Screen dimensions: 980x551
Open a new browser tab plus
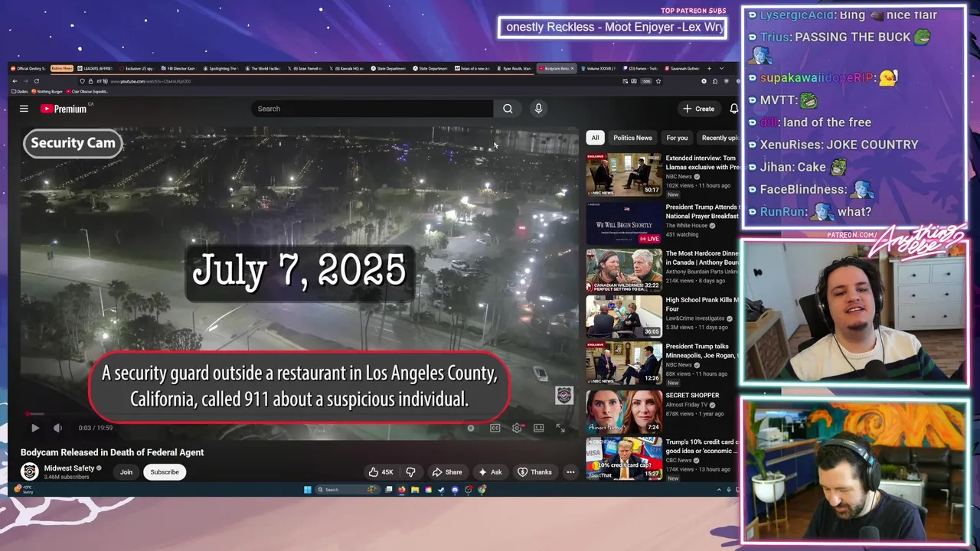coord(710,69)
